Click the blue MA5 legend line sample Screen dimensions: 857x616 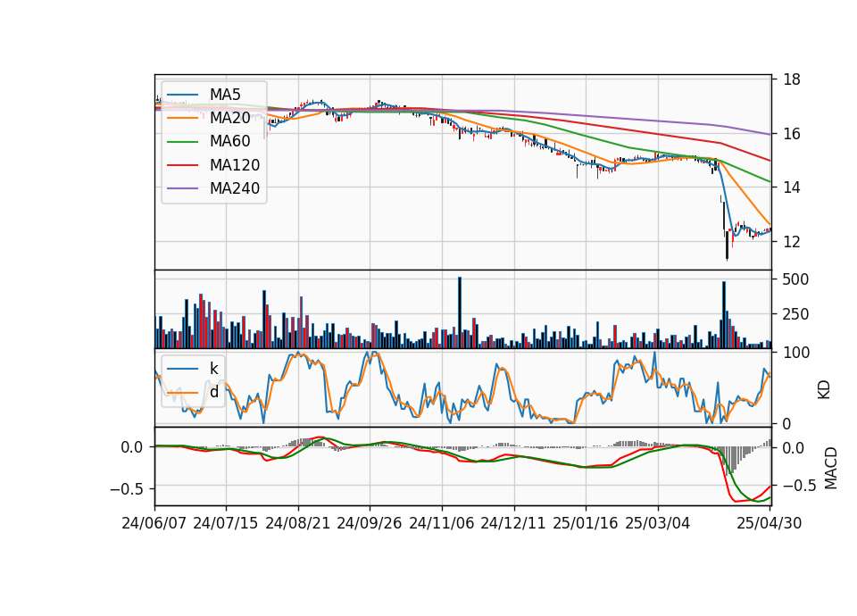tap(182, 95)
